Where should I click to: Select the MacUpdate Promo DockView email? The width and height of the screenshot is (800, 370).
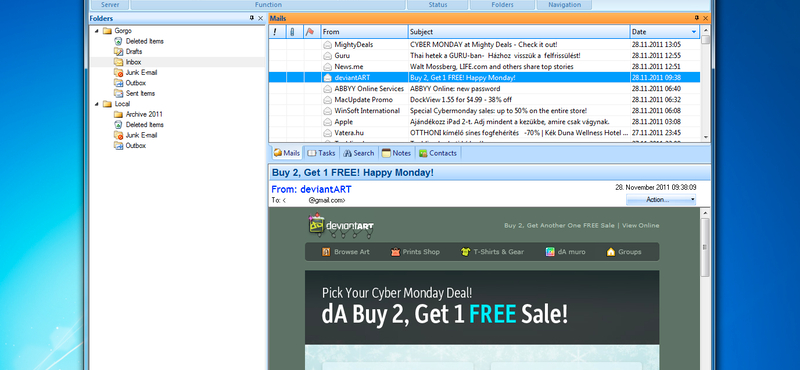484,100
